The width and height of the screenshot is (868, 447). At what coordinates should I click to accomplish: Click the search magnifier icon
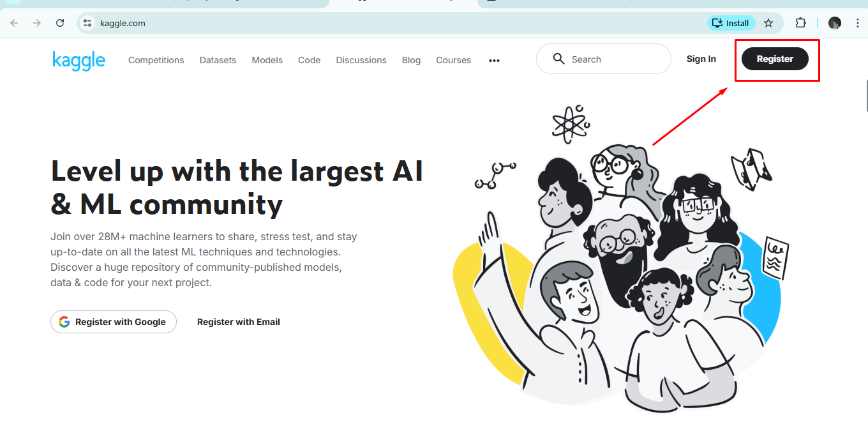click(x=558, y=59)
